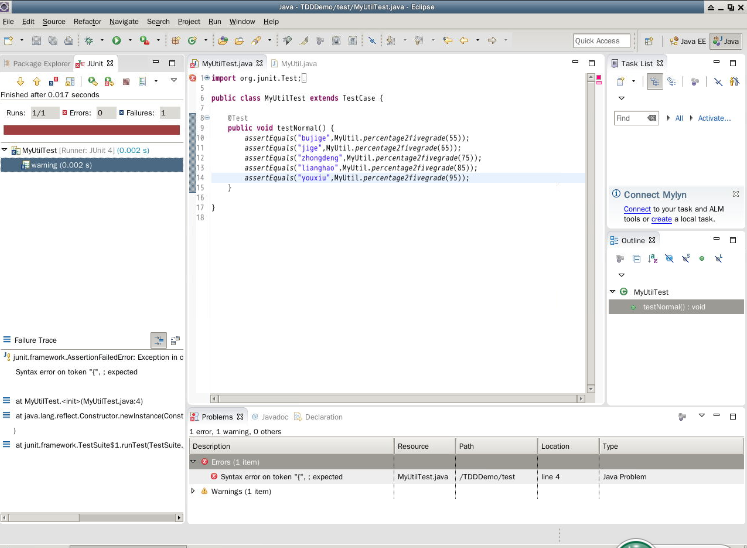
Task: Click the clear icon in Find field
Action: pos(651,118)
